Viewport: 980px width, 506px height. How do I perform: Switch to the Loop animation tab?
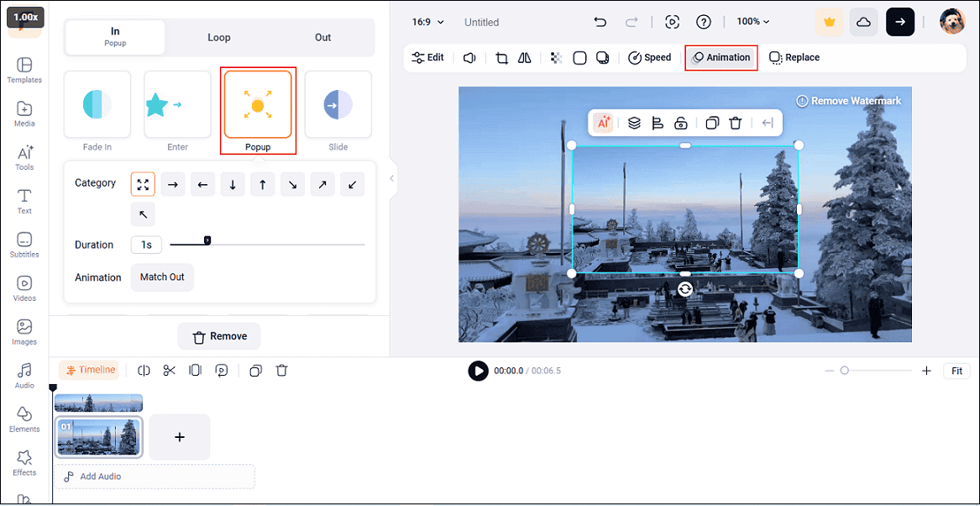click(218, 37)
